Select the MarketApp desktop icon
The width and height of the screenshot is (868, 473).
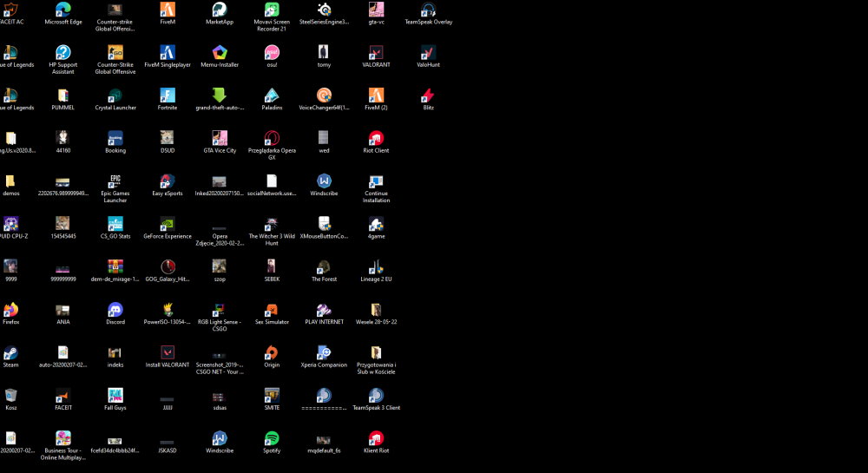click(220, 10)
